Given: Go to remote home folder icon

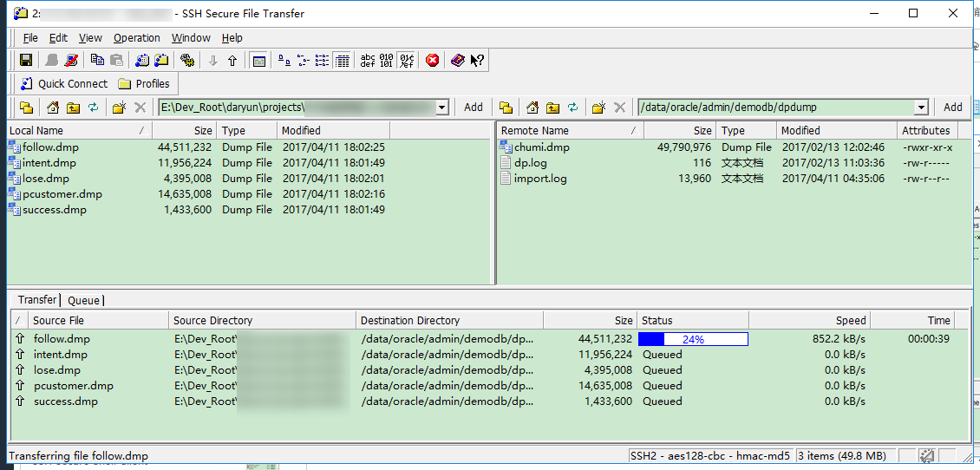Looking at the screenshot, I should pyautogui.click(x=532, y=108).
